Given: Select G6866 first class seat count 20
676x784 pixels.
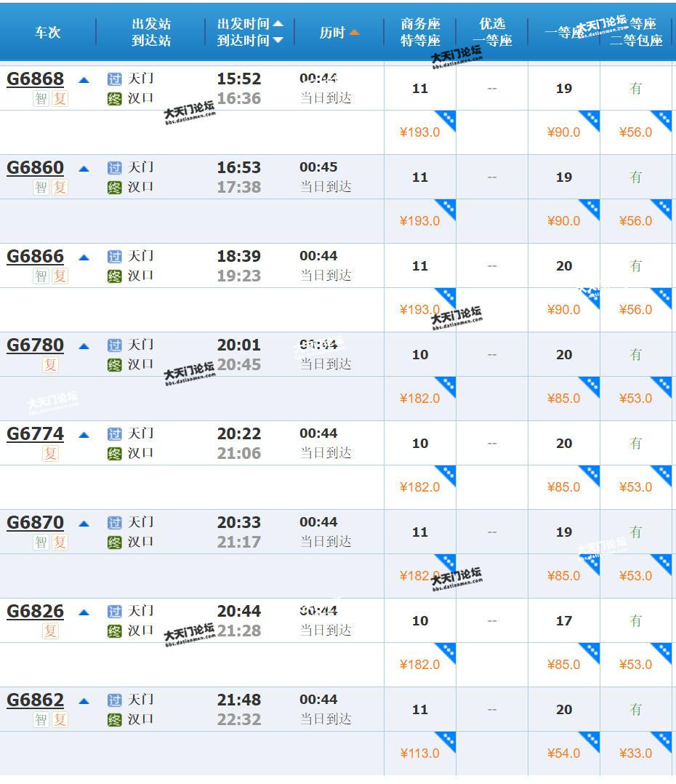Looking at the screenshot, I should [564, 266].
